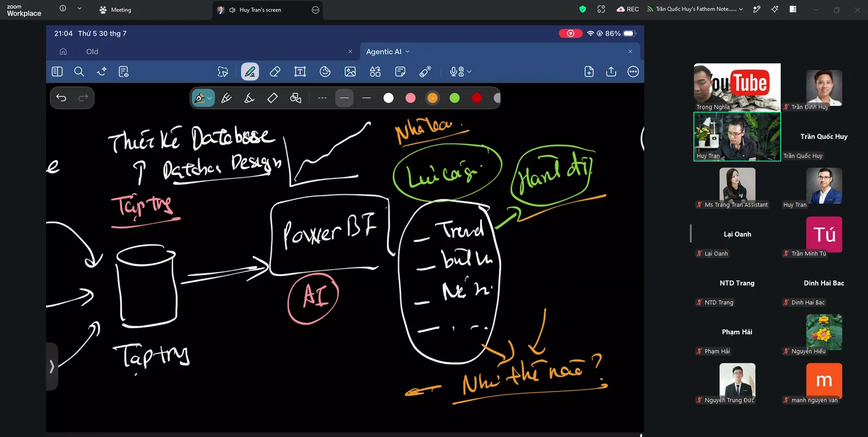Open the Meeting participants menu
The image size is (868, 437).
(x=116, y=10)
